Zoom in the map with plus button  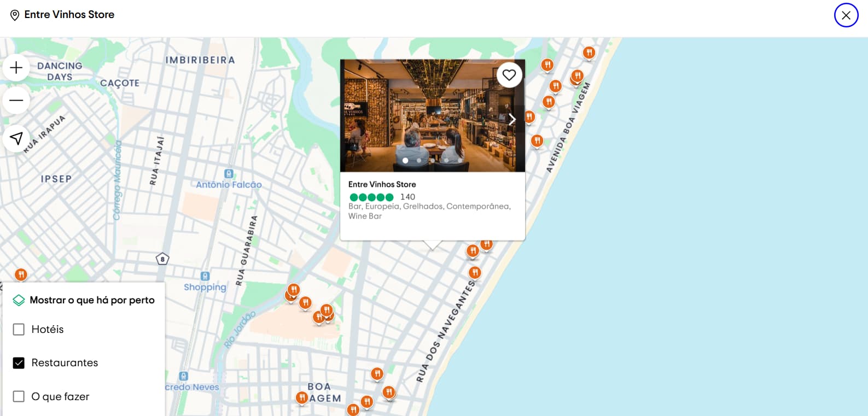16,68
